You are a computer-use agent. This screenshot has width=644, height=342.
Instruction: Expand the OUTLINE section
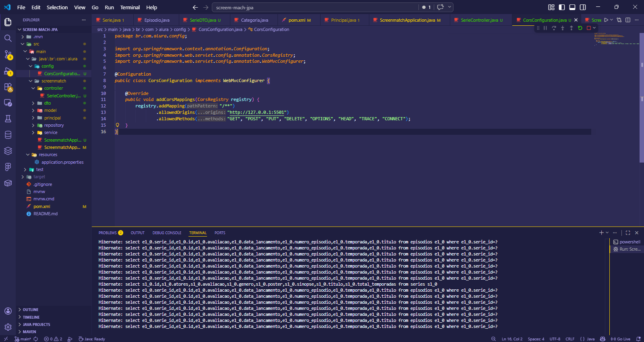click(x=31, y=310)
